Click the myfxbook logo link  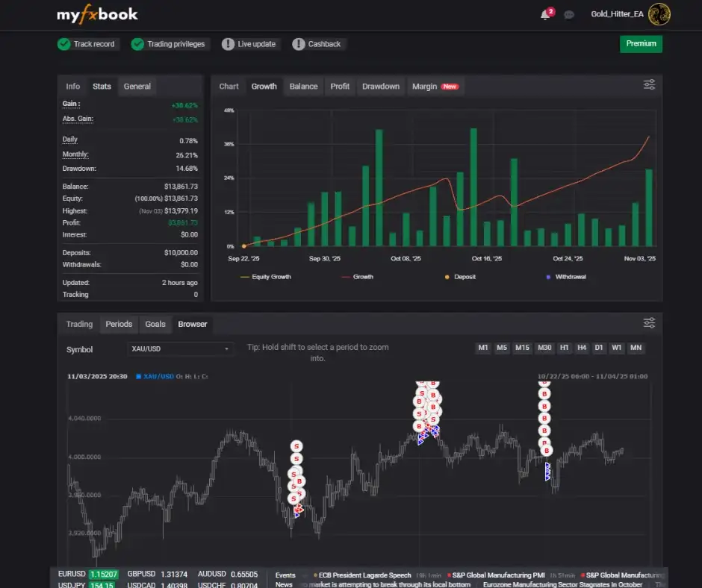pyautogui.click(x=97, y=14)
